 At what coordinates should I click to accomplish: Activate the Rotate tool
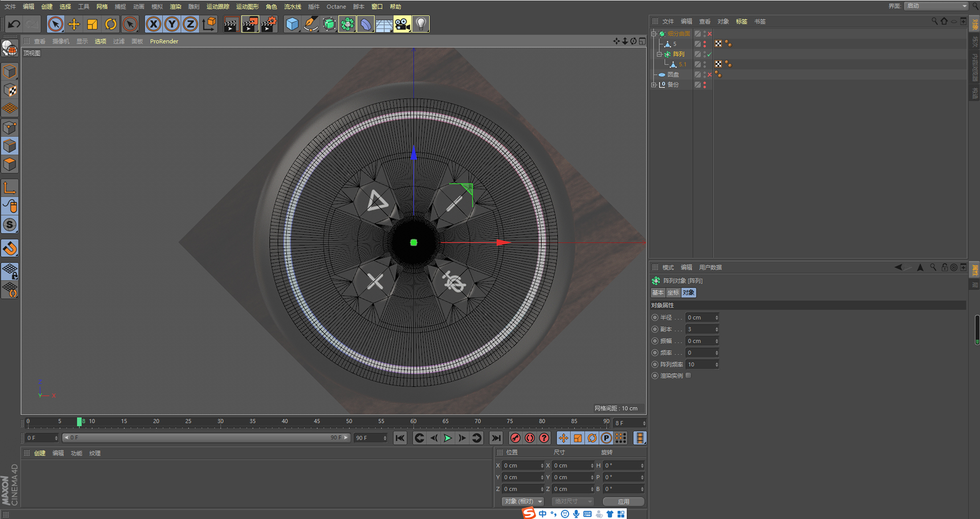click(x=111, y=24)
